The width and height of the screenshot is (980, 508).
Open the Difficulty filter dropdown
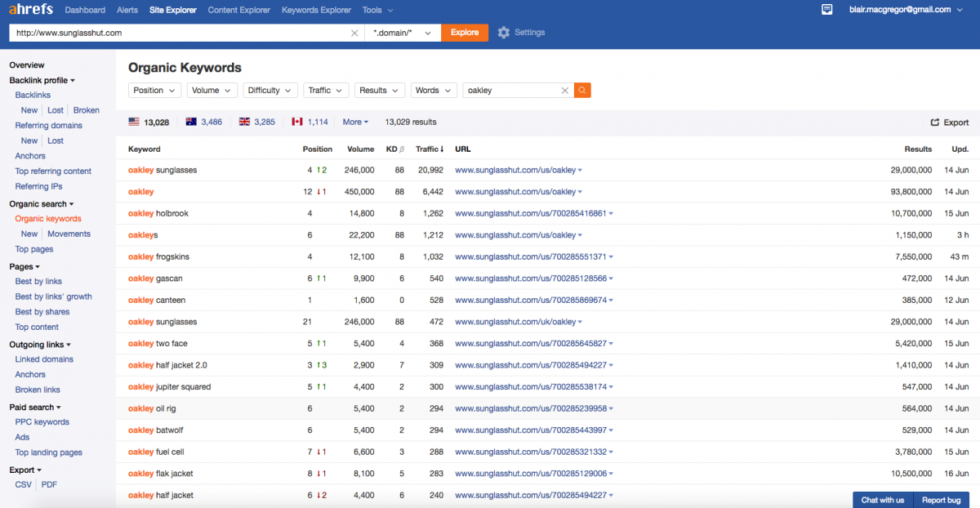pyautogui.click(x=270, y=91)
